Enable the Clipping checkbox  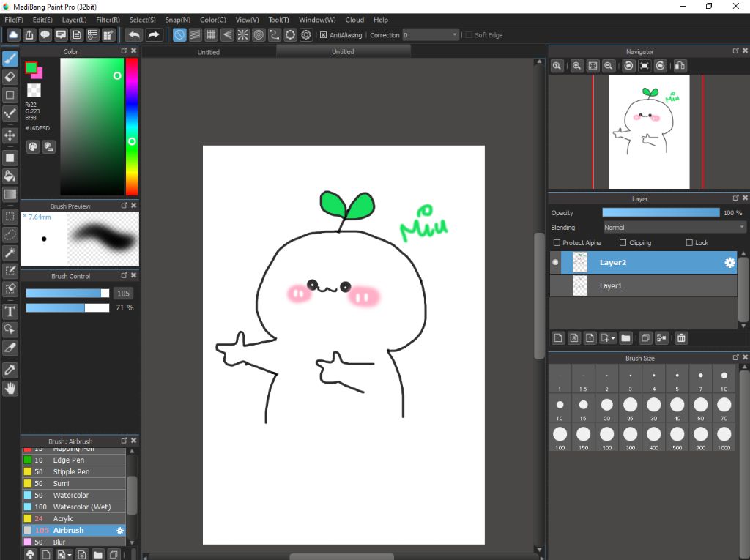pyautogui.click(x=623, y=243)
